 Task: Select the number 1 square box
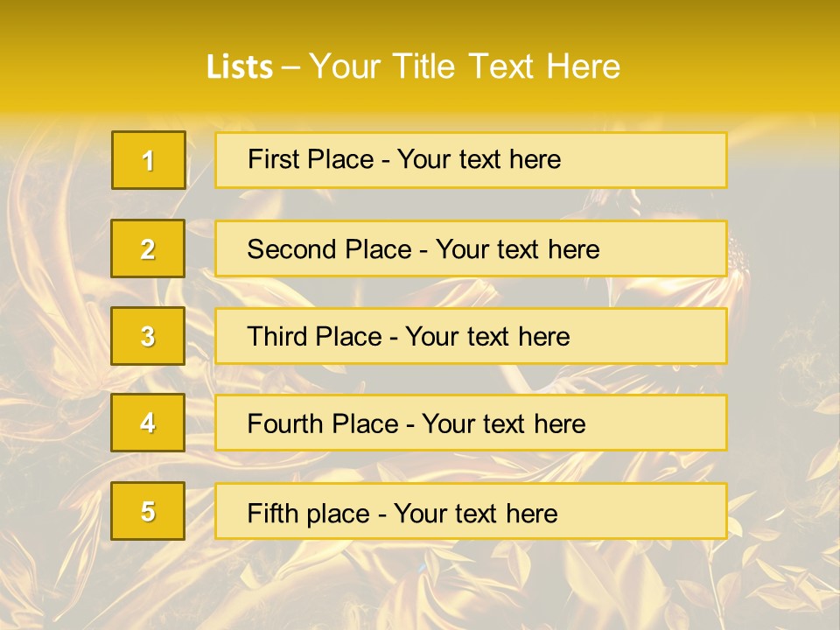149,160
